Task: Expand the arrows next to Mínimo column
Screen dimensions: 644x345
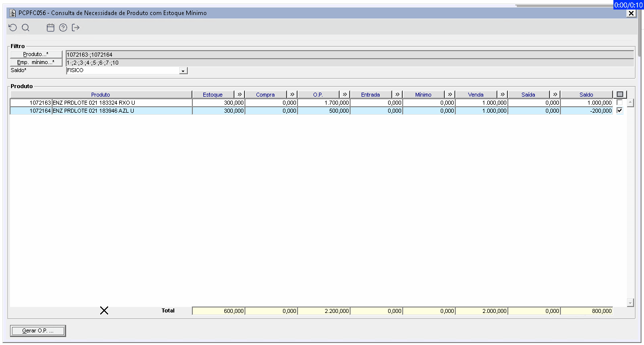Action: [x=450, y=95]
